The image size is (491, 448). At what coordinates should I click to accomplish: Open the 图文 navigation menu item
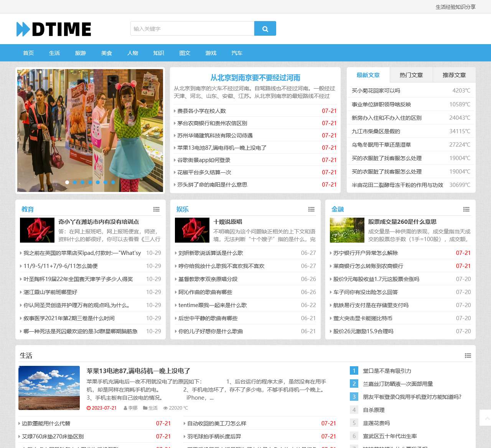pyautogui.click(x=185, y=53)
